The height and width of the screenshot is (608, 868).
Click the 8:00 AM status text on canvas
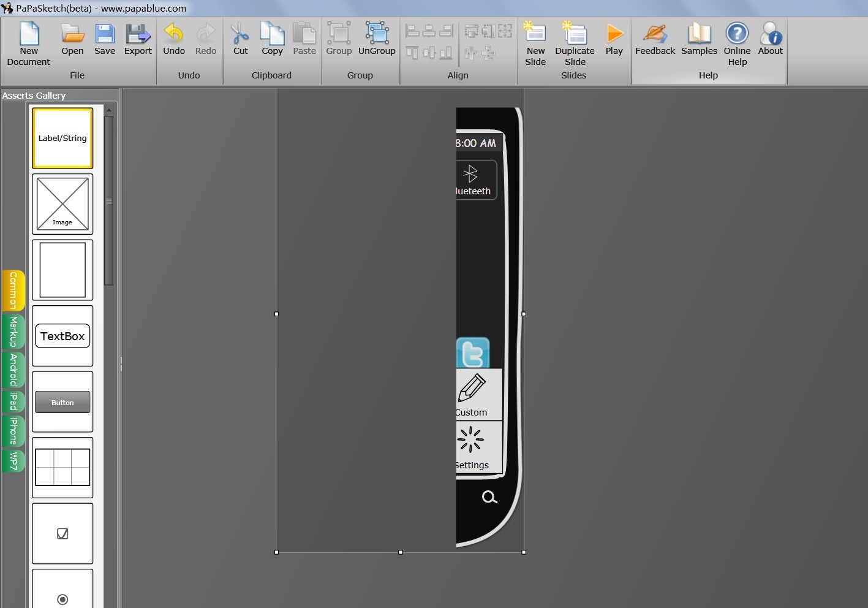point(476,143)
